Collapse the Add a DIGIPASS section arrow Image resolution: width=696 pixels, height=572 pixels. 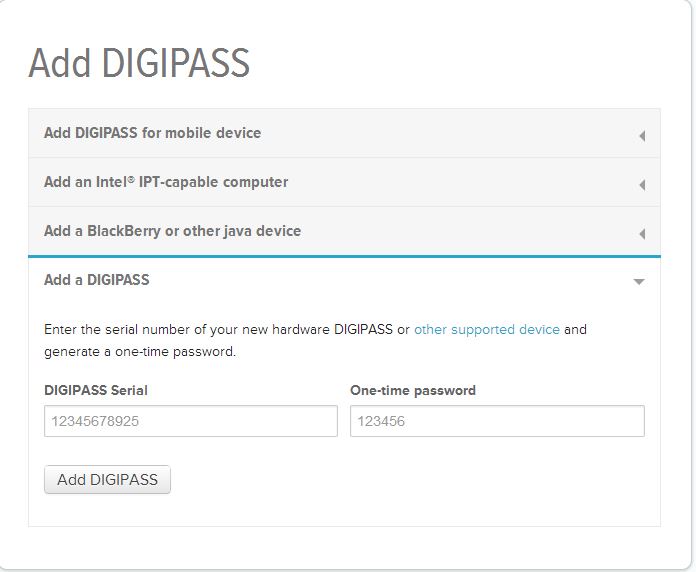tap(639, 282)
